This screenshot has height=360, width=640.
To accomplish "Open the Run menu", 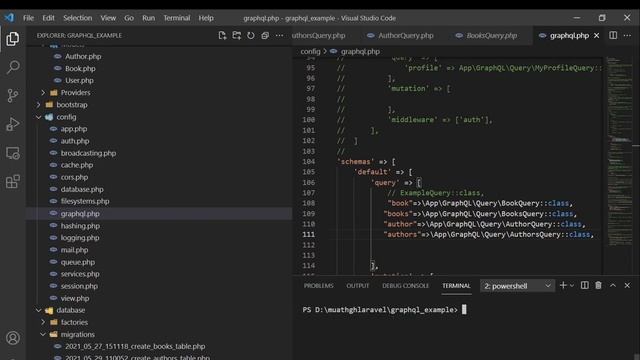I will 149,18.
